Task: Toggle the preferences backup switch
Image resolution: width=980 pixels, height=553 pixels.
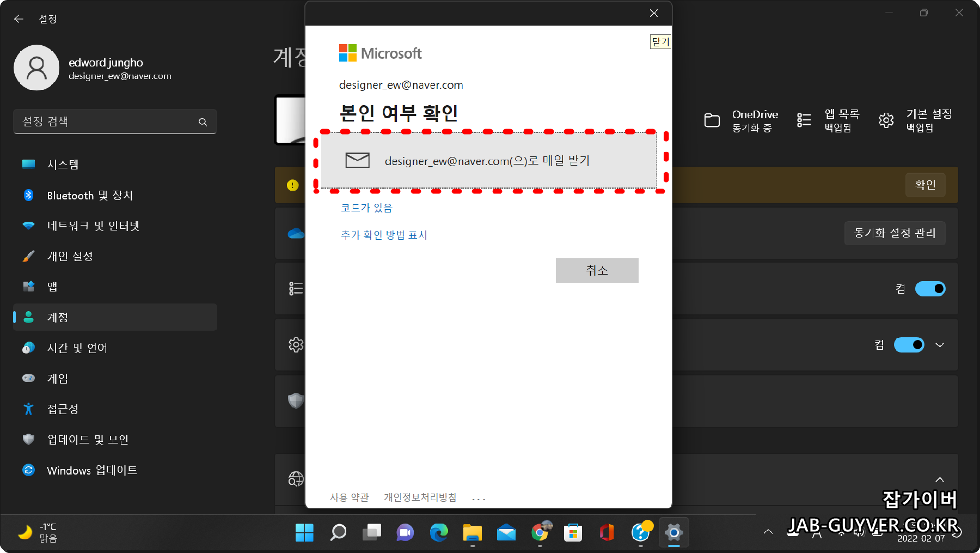Action: (x=909, y=345)
